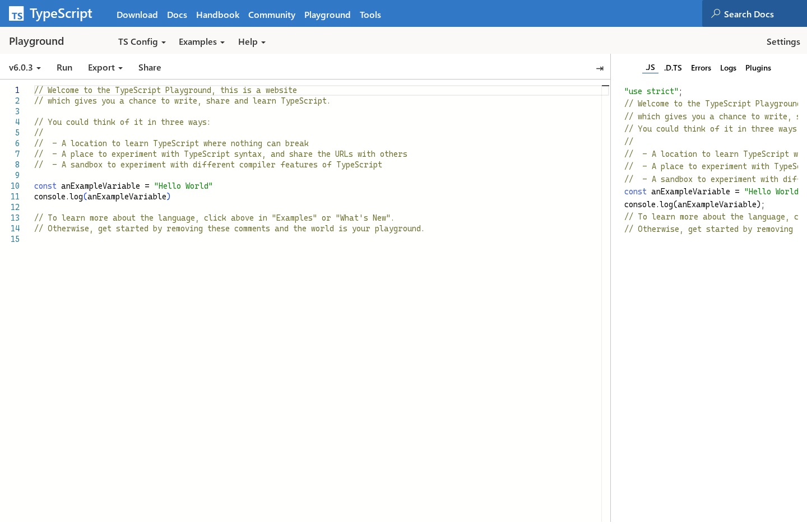Open the Help dropdown menu

click(252, 42)
